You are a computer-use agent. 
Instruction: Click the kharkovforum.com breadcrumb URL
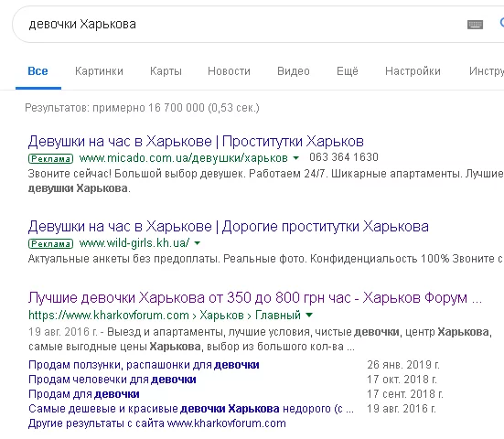[x=165, y=315]
